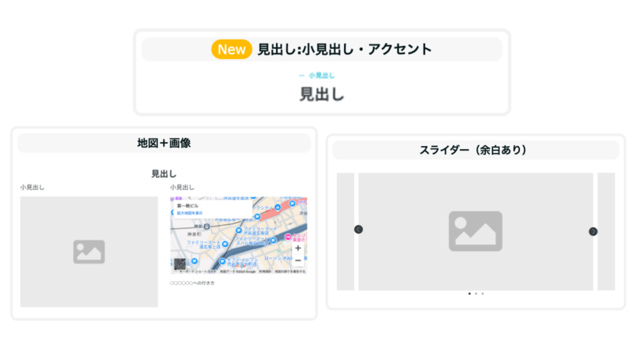The image size is (644, 351).
Task: Zoom in on the map with plus
Action: [298, 248]
